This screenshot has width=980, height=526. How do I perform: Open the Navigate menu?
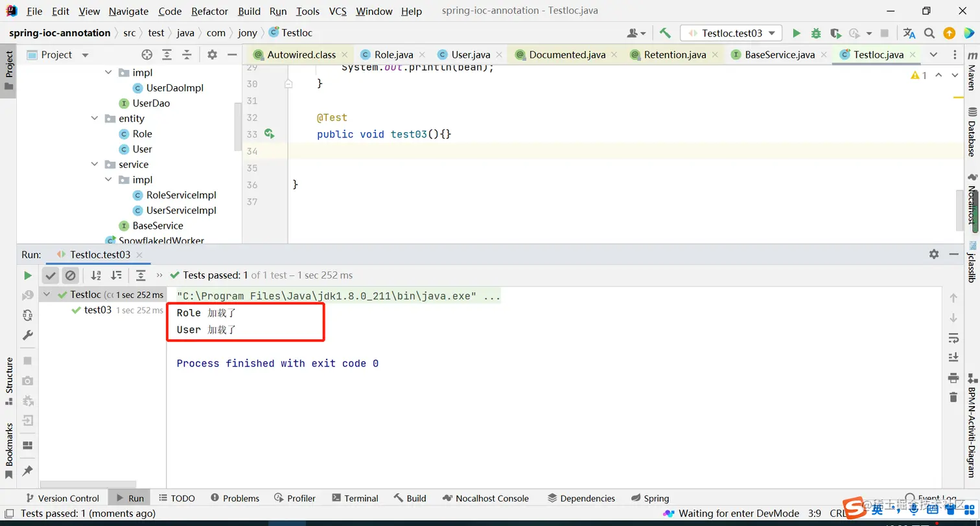coord(128,11)
